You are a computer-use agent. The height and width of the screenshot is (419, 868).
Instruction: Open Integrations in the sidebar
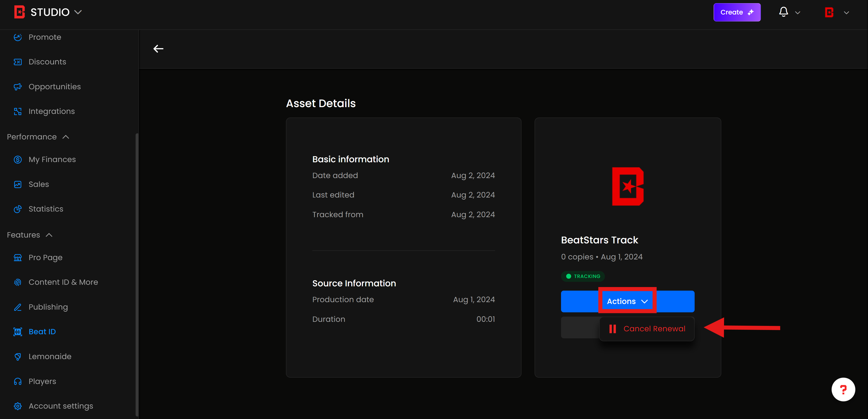(x=52, y=111)
